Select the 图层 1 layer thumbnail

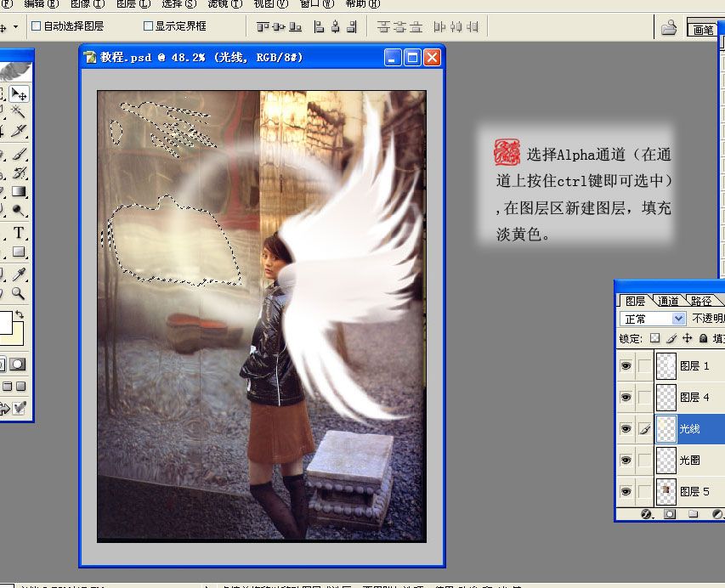click(666, 366)
